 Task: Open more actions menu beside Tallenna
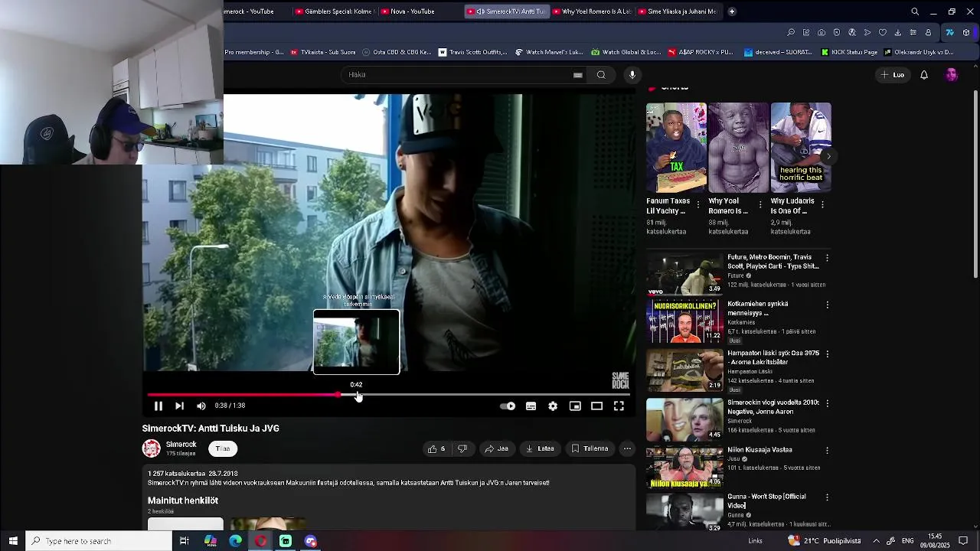point(627,448)
